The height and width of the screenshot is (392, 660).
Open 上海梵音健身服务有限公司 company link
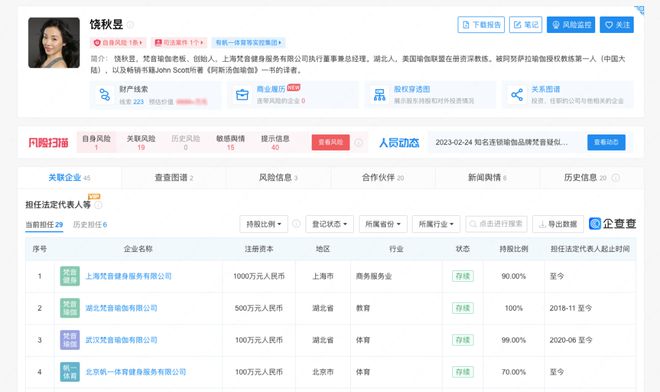coord(128,276)
